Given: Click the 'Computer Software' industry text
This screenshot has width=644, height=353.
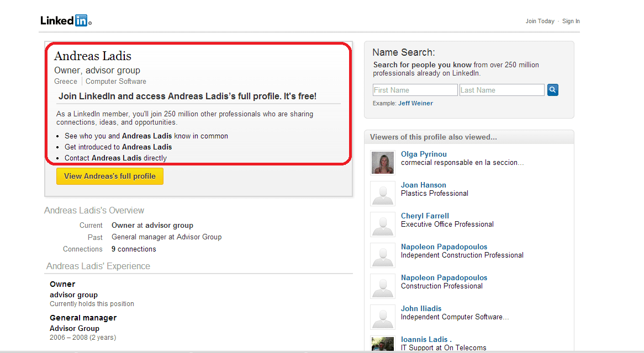Looking at the screenshot, I should click(x=116, y=81).
